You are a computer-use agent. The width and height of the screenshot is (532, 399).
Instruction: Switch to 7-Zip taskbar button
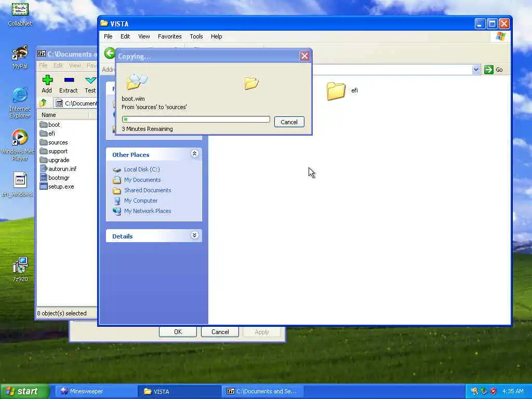click(x=263, y=391)
